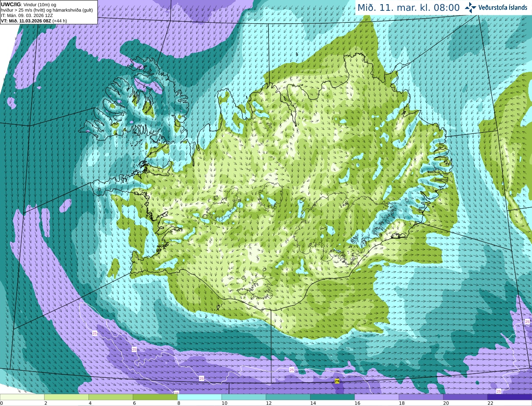
Task: Click the legend scale label 20
Action: tap(446, 403)
